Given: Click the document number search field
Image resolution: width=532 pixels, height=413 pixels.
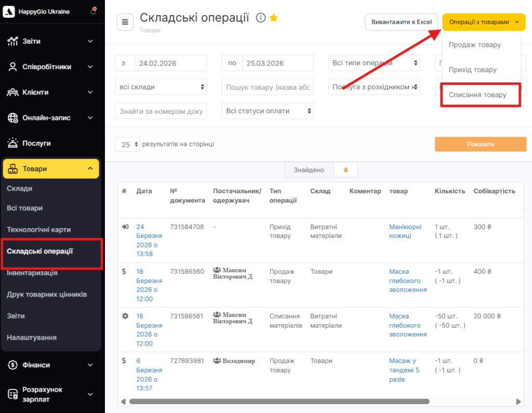Looking at the screenshot, I should (x=161, y=111).
